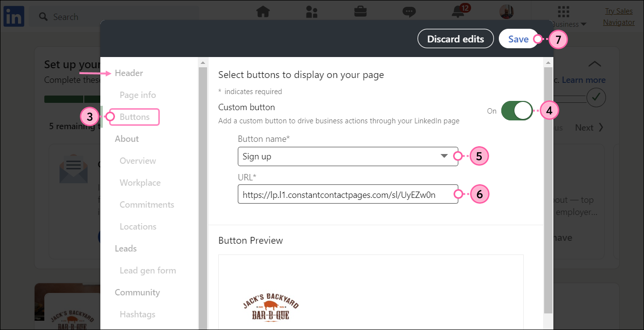Screen dimensions: 644x330
Task: Turn off the Custom button toggle
Action: pyautogui.click(x=517, y=111)
